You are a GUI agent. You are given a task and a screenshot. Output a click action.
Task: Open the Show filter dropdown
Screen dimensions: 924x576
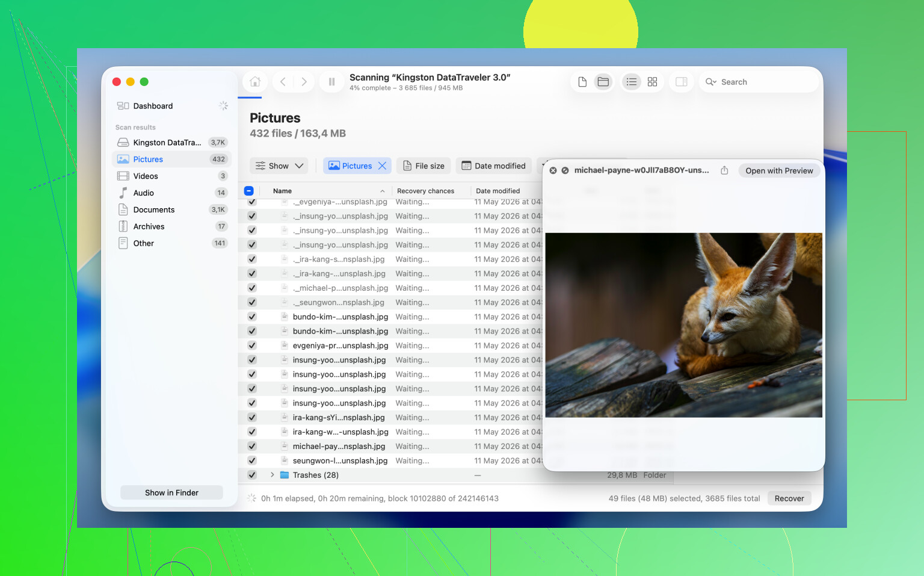point(279,166)
